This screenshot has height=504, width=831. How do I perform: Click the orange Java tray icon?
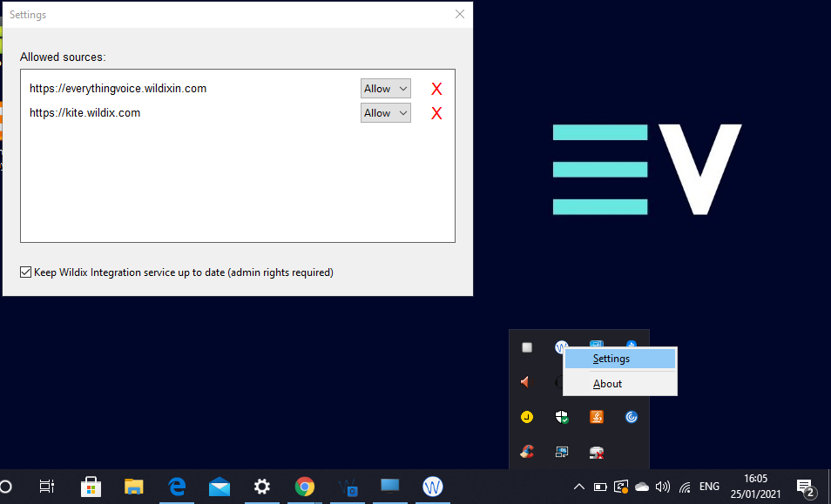tap(597, 417)
